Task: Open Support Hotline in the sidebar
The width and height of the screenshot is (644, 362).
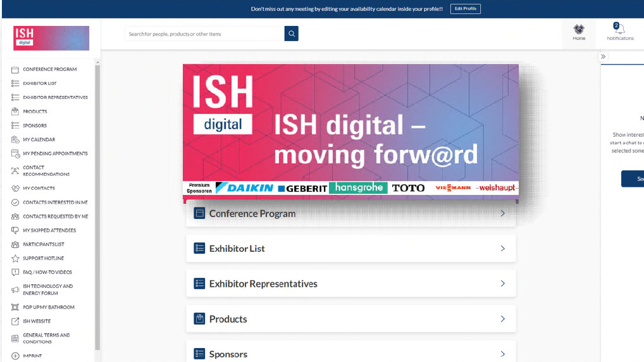Action: (x=44, y=258)
